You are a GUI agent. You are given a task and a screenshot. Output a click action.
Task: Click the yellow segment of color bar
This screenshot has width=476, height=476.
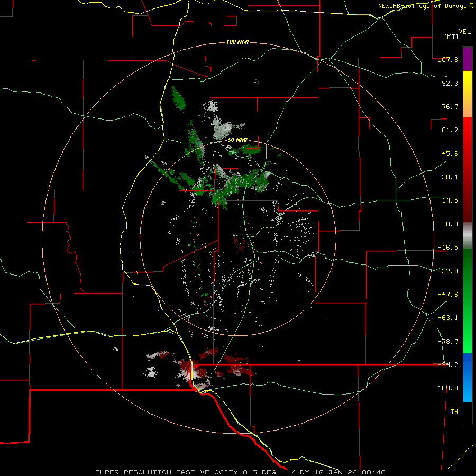[x=467, y=94]
